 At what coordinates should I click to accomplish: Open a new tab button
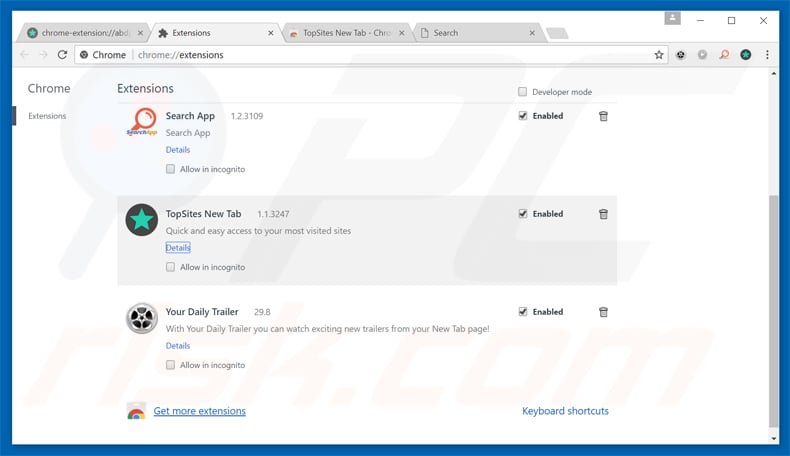click(557, 33)
